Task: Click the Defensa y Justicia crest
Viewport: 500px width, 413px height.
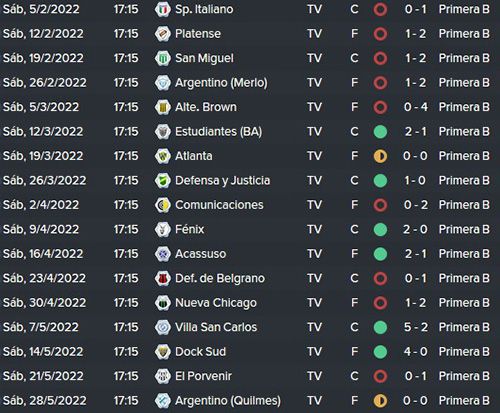Action: [163, 180]
